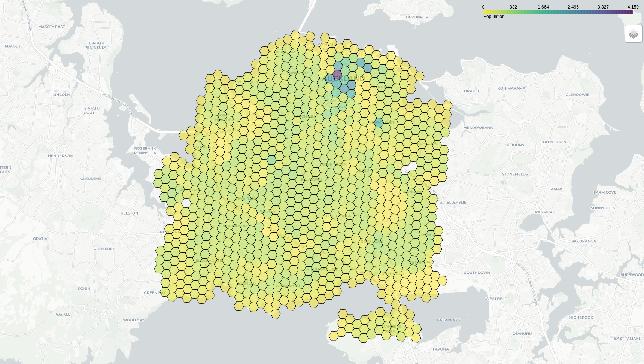The width and height of the screenshot is (644, 364).
Task: Click the Rosebank Peninsula label
Action: 145,151
